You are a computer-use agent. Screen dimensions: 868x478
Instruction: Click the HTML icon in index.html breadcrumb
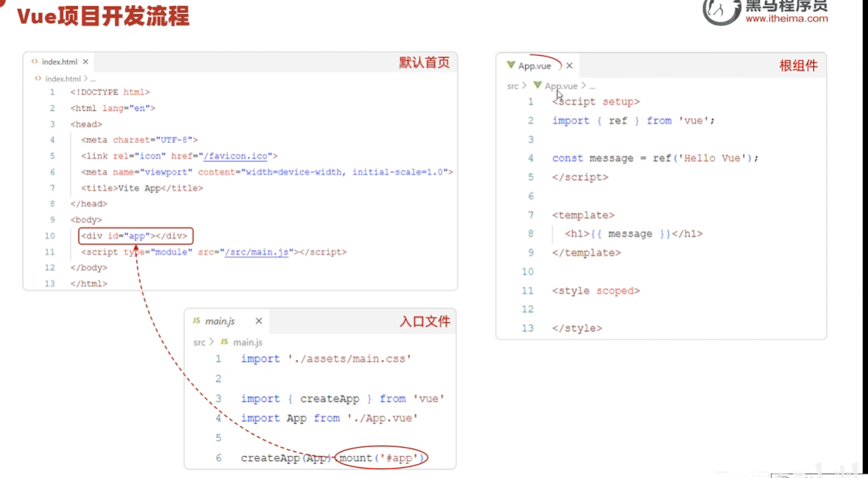click(x=38, y=79)
